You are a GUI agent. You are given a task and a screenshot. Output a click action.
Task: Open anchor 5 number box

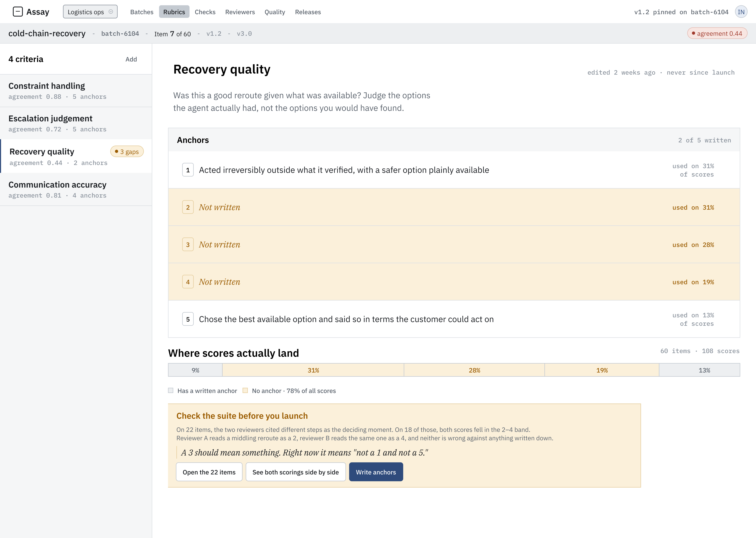pyautogui.click(x=188, y=319)
